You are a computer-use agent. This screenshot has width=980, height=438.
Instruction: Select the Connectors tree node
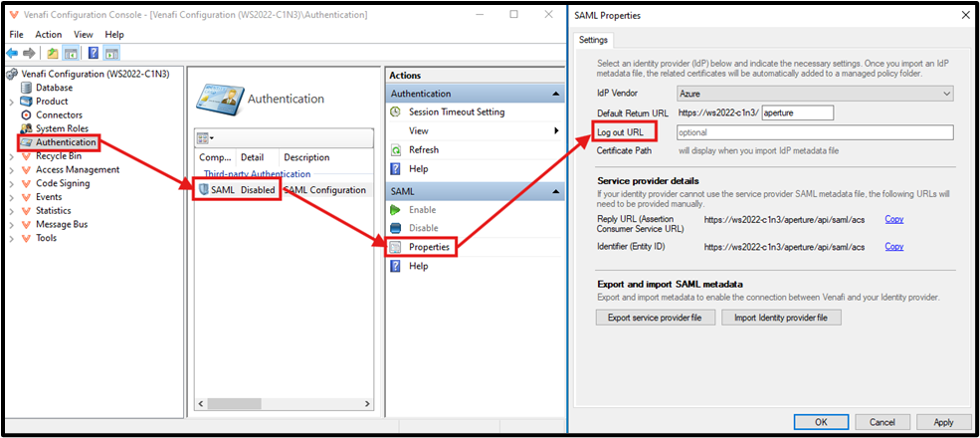click(59, 114)
